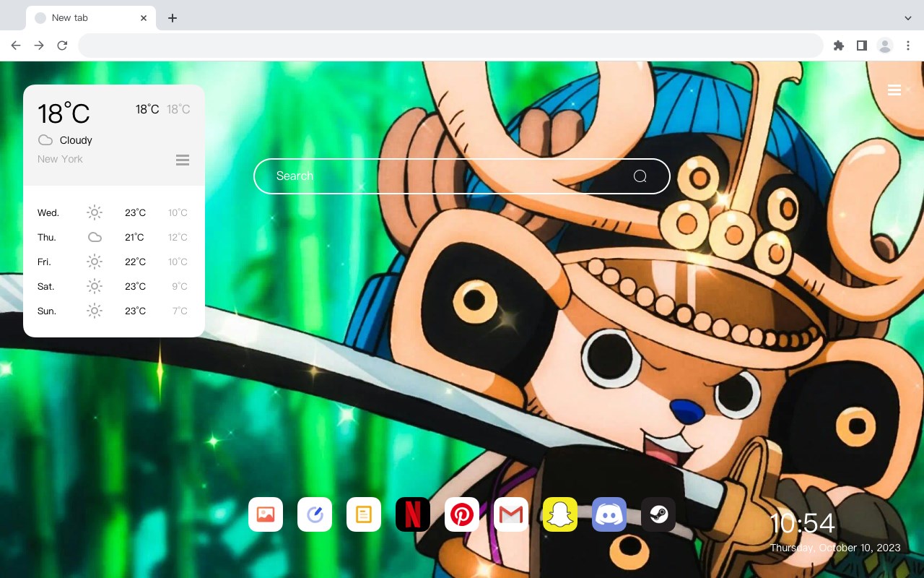Focus the Search input field
Screen dimensions: 924x578
coord(462,176)
